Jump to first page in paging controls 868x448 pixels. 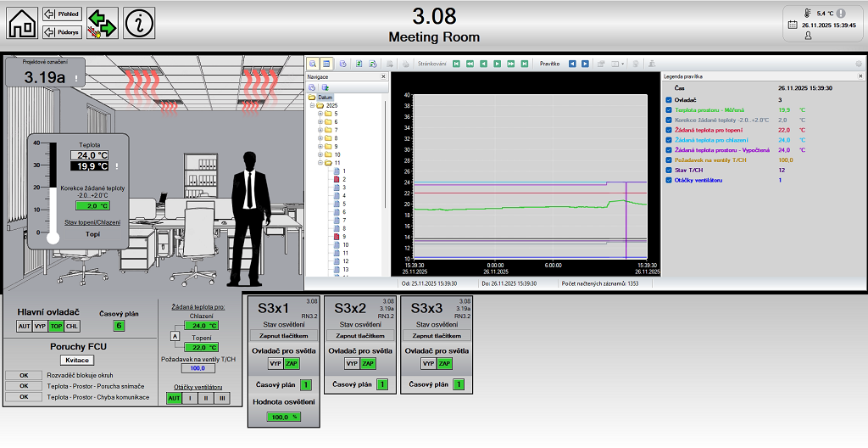coord(456,64)
